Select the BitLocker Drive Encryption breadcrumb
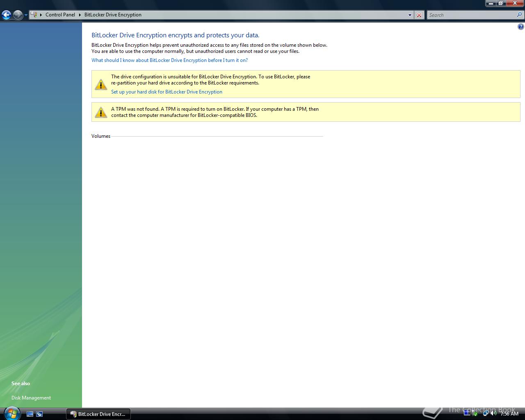 (113, 15)
